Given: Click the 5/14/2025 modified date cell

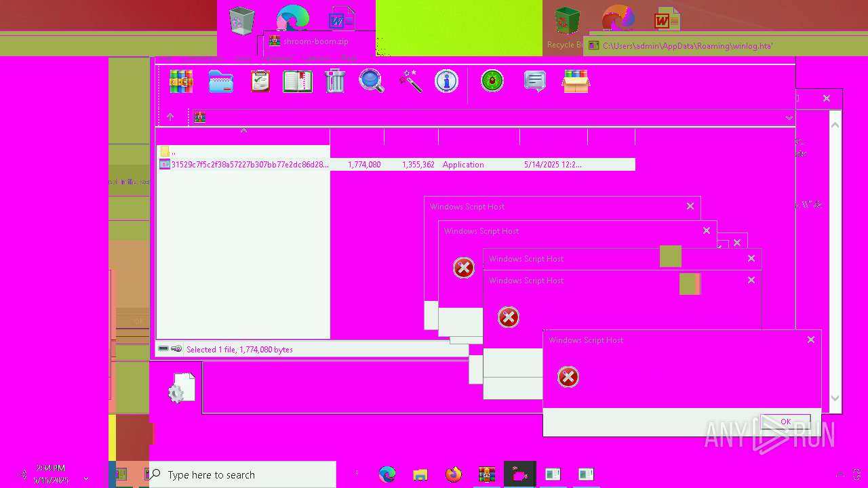Looking at the screenshot, I should (553, 165).
